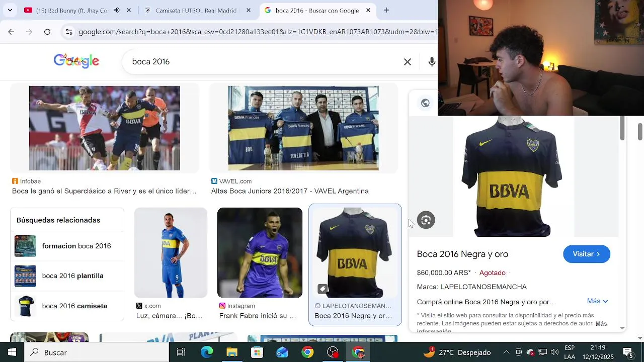Click the preview panel scrollbar down arrow
The height and width of the screenshot is (362, 644).
(622, 328)
